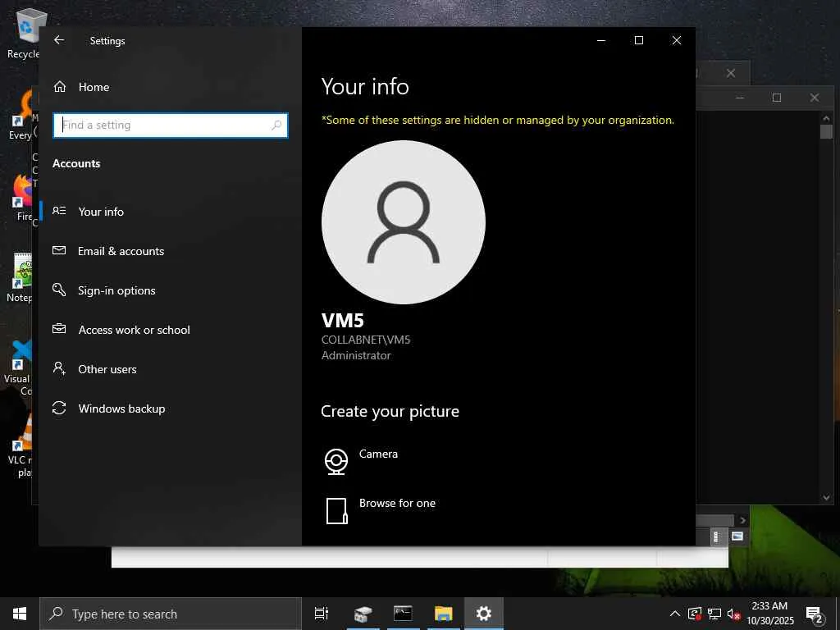Open the Settings gear taskbar icon
The width and height of the screenshot is (840, 630).
484,614
